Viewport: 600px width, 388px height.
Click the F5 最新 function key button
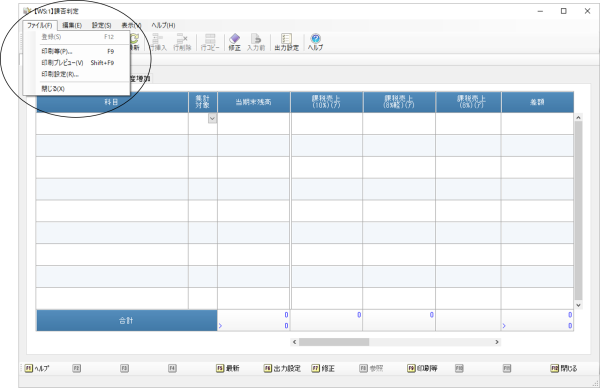point(228,368)
